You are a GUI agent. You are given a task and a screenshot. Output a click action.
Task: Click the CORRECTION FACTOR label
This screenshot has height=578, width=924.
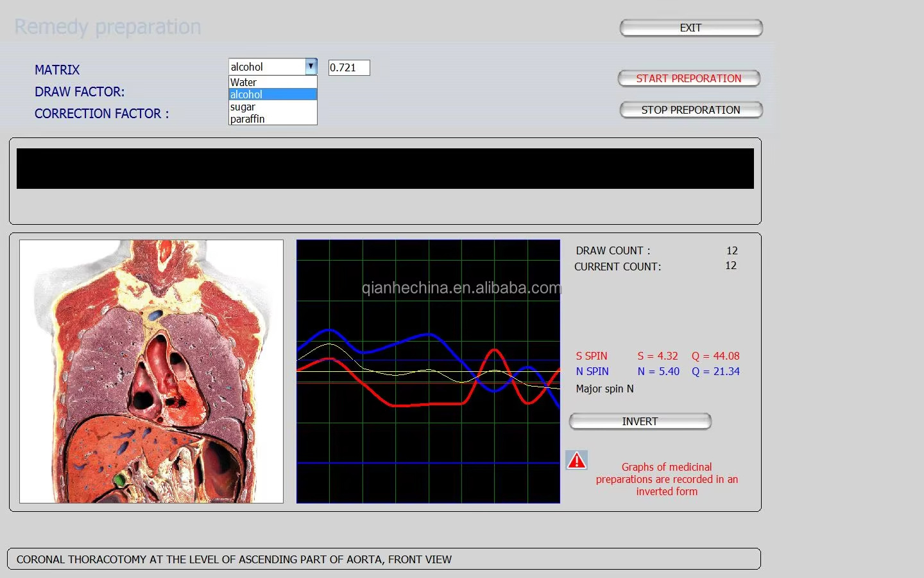pos(101,114)
